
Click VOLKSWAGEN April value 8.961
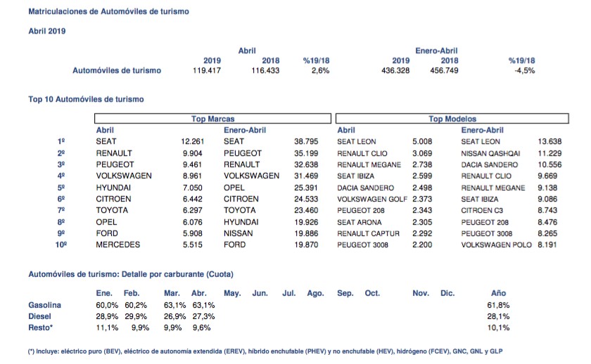pyautogui.click(x=192, y=176)
